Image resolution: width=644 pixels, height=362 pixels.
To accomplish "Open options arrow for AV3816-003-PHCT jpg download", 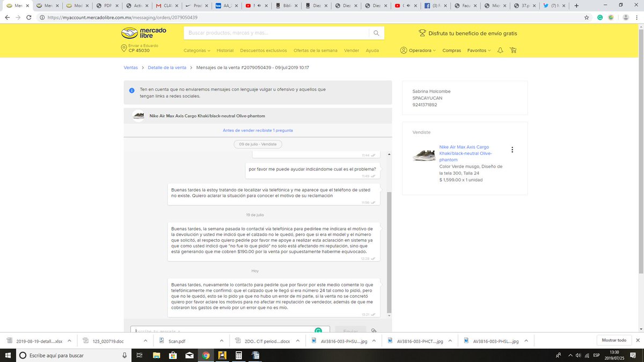I will coord(450,341).
